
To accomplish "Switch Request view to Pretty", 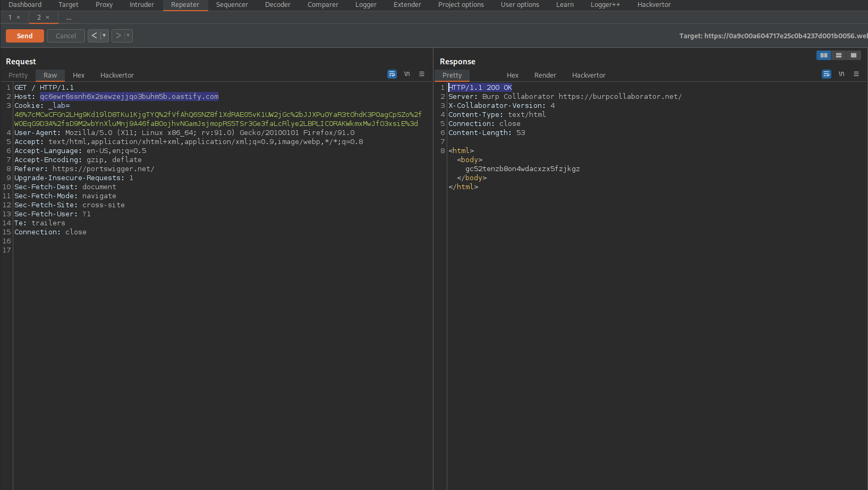I will click(18, 75).
